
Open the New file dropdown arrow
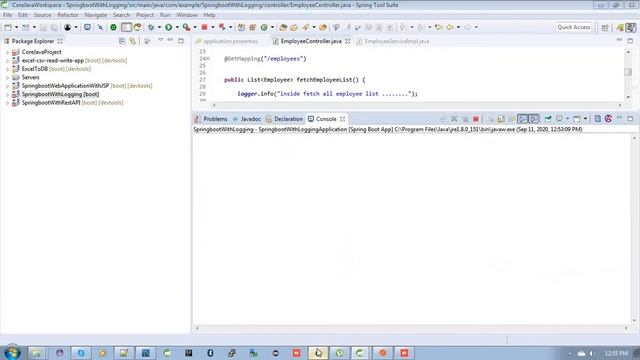point(16,27)
